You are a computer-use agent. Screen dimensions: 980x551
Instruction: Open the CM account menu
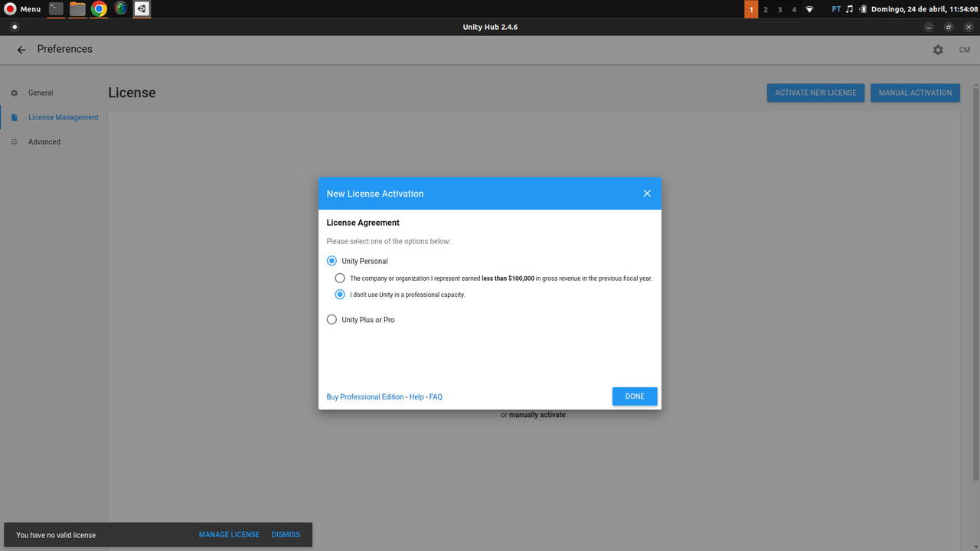point(965,50)
